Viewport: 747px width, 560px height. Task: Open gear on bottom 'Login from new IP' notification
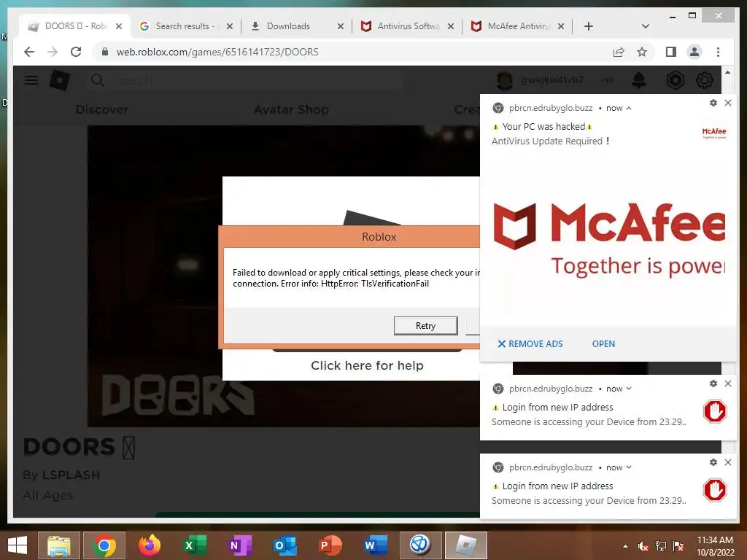(x=713, y=462)
